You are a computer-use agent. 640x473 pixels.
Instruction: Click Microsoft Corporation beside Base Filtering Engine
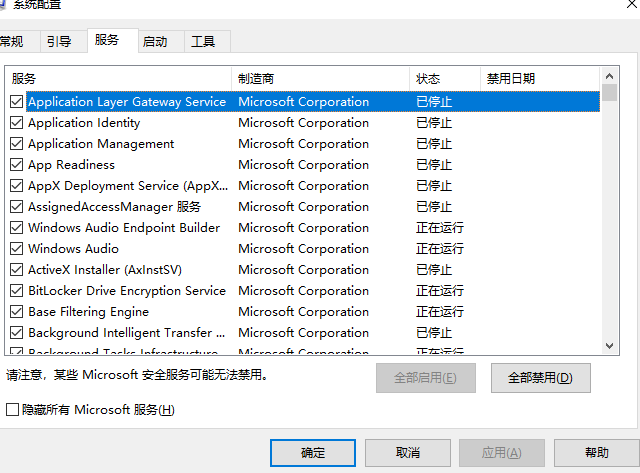coord(303,312)
